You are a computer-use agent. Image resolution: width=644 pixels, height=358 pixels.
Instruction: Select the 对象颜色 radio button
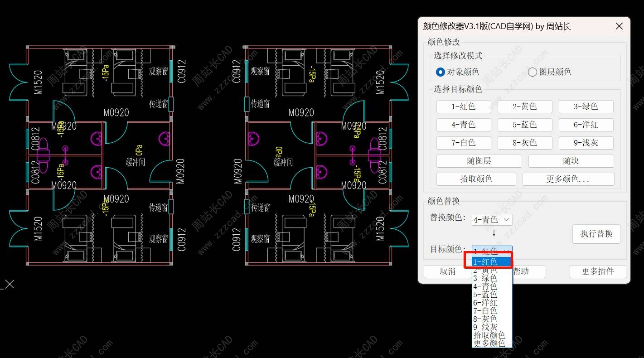pyautogui.click(x=440, y=72)
